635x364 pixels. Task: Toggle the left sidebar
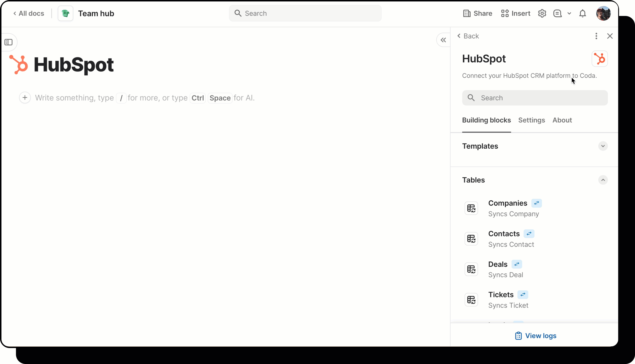coord(9,42)
